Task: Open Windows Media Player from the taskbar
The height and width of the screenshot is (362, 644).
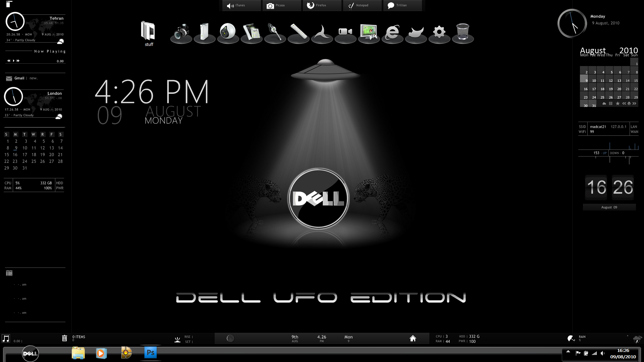Action: (101, 353)
